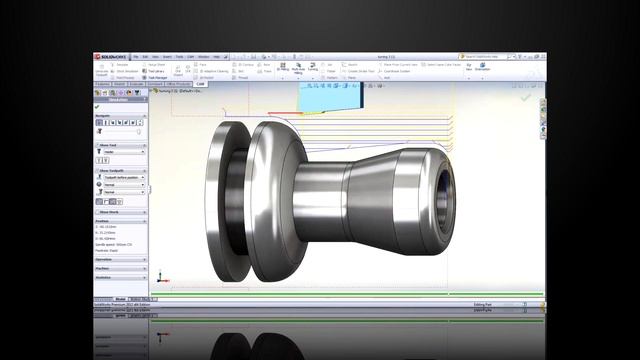Viewport: 640px width, 360px height.
Task: Select the Thread operation icon
Action: pos(240,78)
